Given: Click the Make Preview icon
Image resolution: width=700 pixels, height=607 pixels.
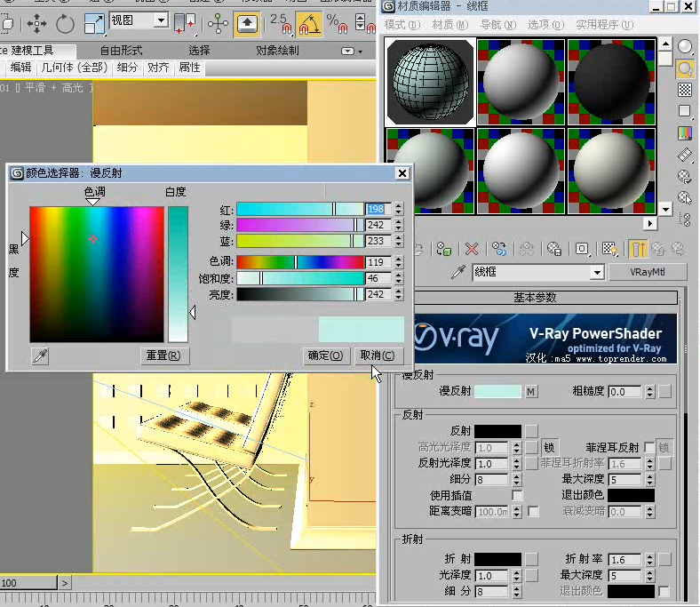Looking at the screenshot, I should point(685,155).
